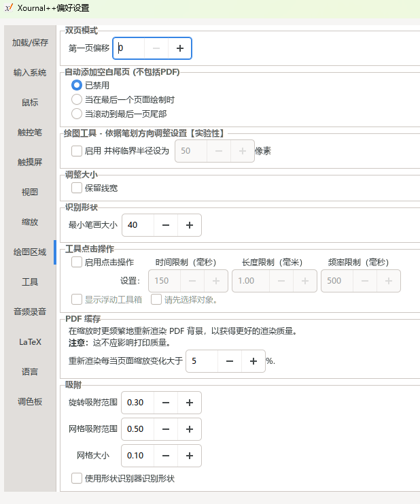
Task: Enable 使用形状识别器识别形状 checkbox
Action: point(76,478)
